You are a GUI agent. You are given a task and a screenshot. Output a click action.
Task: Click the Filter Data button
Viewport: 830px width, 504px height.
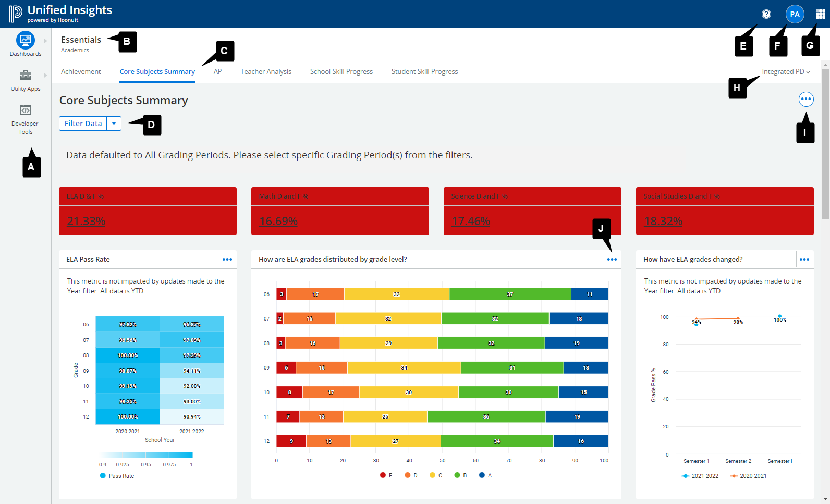point(83,124)
